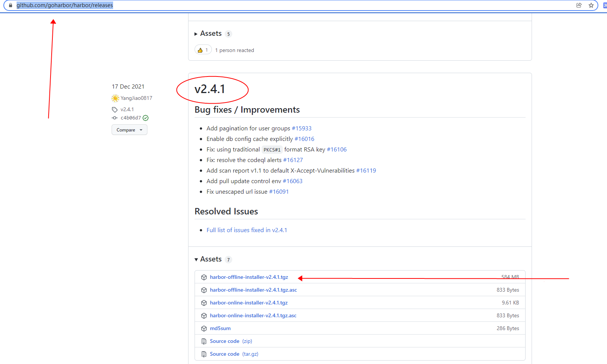
Task: Open Full list of issues fixed in v2.4.1
Action: click(247, 230)
